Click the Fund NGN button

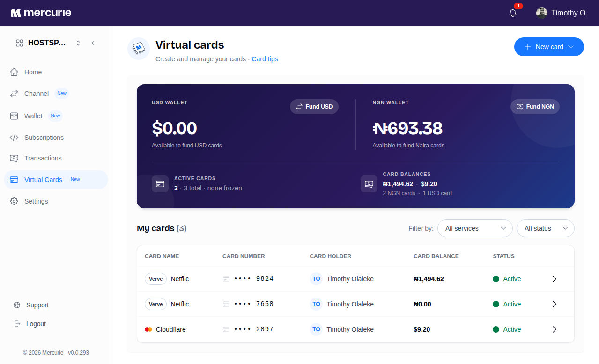click(535, 107)
